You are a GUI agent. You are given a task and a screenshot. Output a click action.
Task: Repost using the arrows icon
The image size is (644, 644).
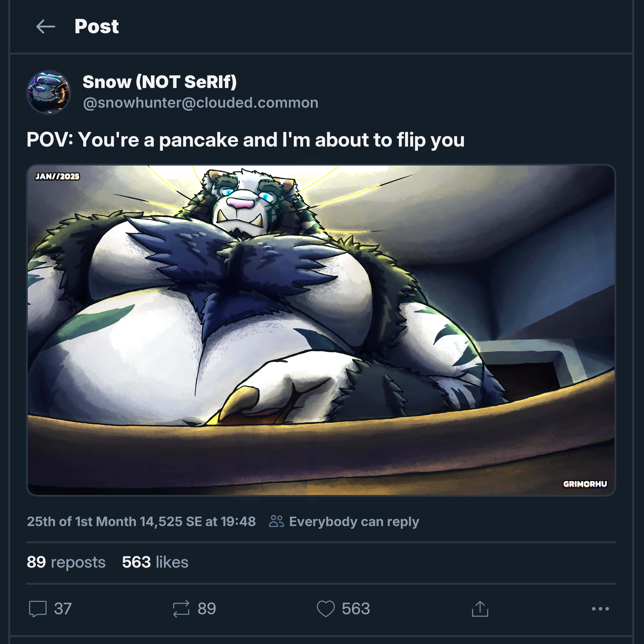tap(181, 609)
